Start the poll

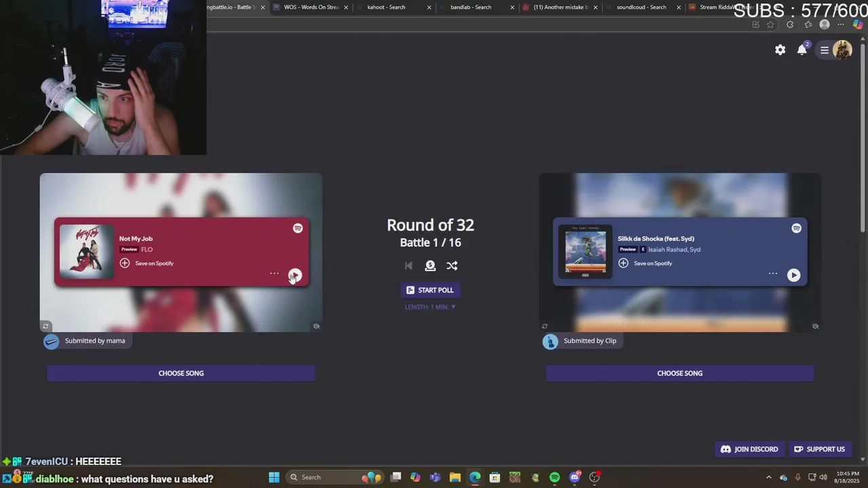[x=430, y=290]
